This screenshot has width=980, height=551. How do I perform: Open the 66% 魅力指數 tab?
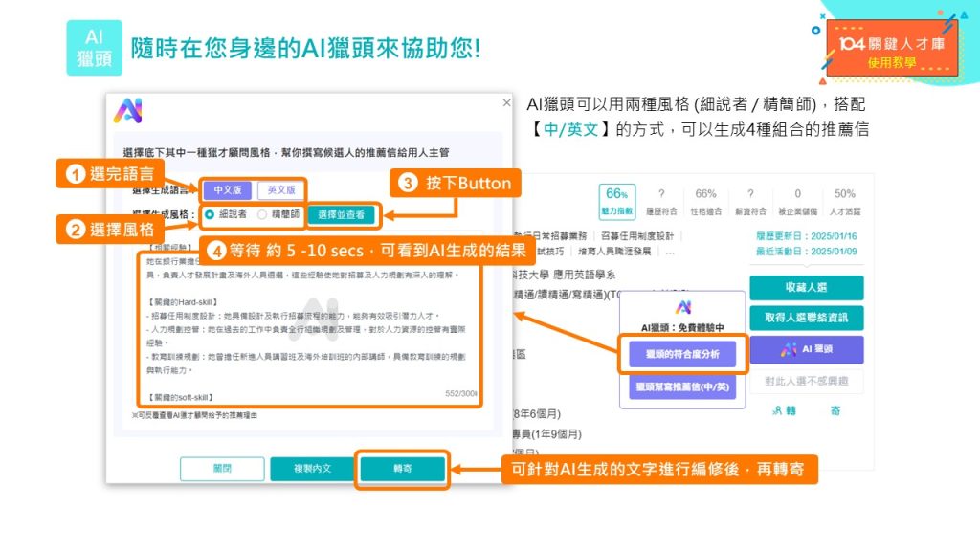(x=616, y=200)
